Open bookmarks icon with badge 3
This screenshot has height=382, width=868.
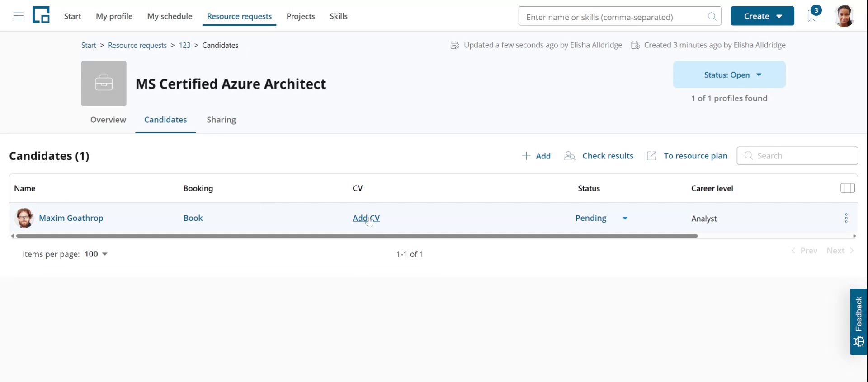pyautogui.click(x=813, y=16)
